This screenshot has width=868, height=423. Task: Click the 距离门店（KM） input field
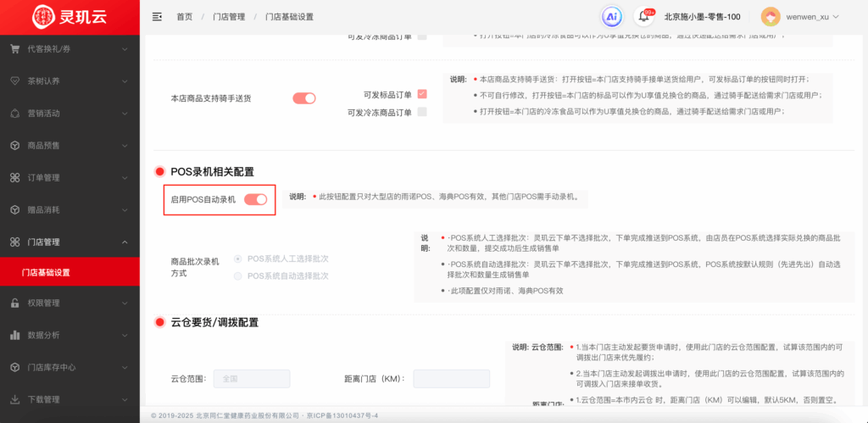click(x=451, y=379)
